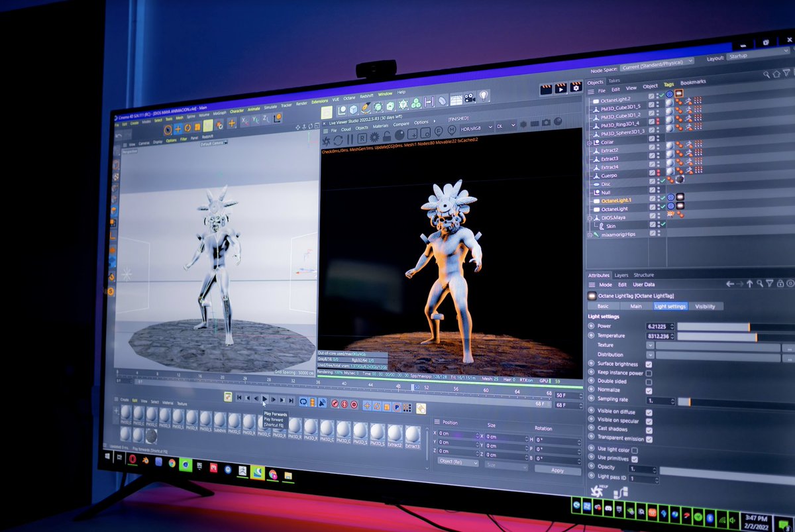
Task: Expand the Collar object in tree
Action: pyautogui.click(x=590, y=142)
